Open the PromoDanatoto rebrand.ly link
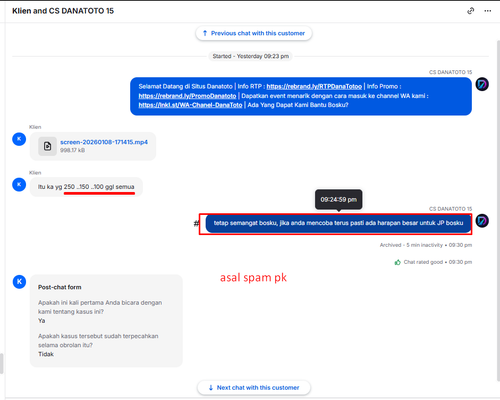This screenshot has height=400, width=500. pyautogui.click(x=187, y=96)
